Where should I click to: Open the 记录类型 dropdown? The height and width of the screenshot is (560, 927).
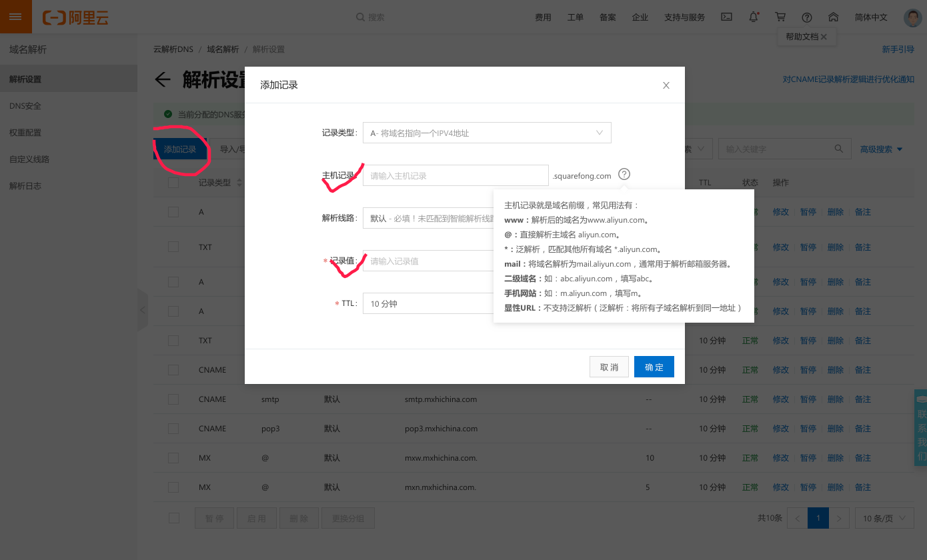point(487,133)
